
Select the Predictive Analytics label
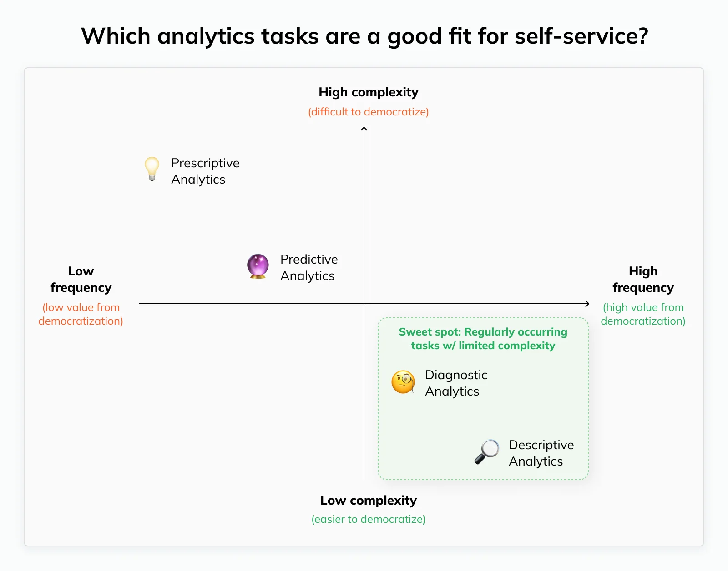click(x=309, y=267)
